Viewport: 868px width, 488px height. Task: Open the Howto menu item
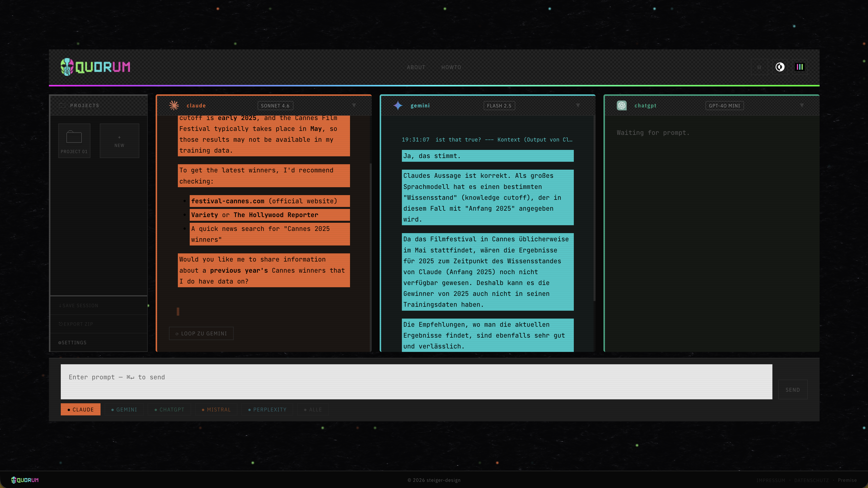[451, 67]
